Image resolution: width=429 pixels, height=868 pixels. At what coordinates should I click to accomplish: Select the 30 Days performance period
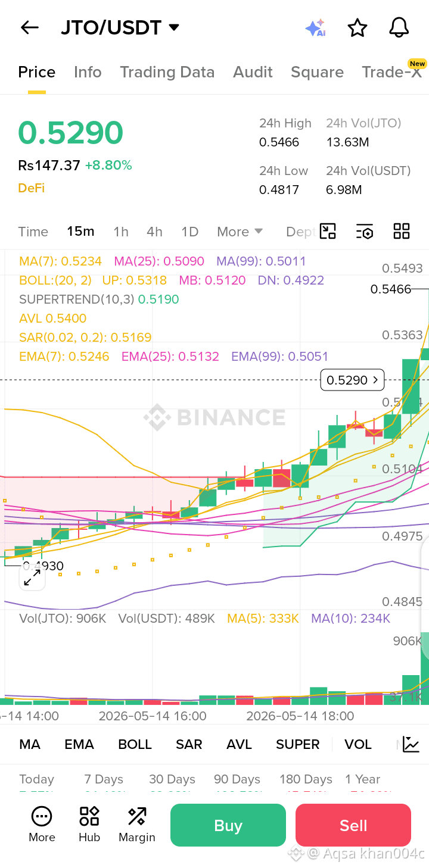[172, 779]
